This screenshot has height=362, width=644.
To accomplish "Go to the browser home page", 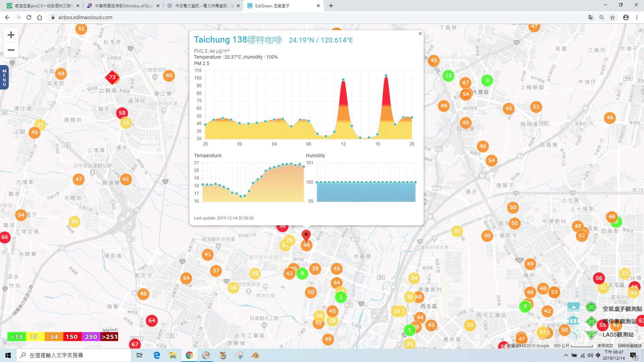I will pos(40,17).
